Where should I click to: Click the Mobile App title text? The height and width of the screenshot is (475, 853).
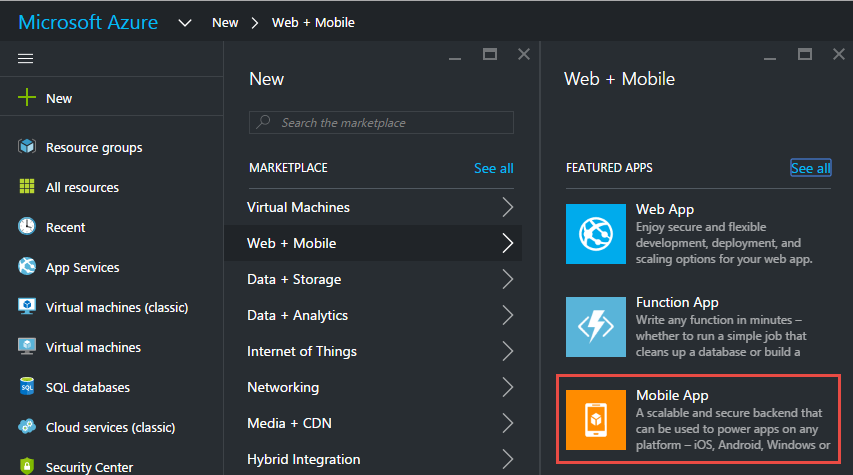[x=672, y=396]
